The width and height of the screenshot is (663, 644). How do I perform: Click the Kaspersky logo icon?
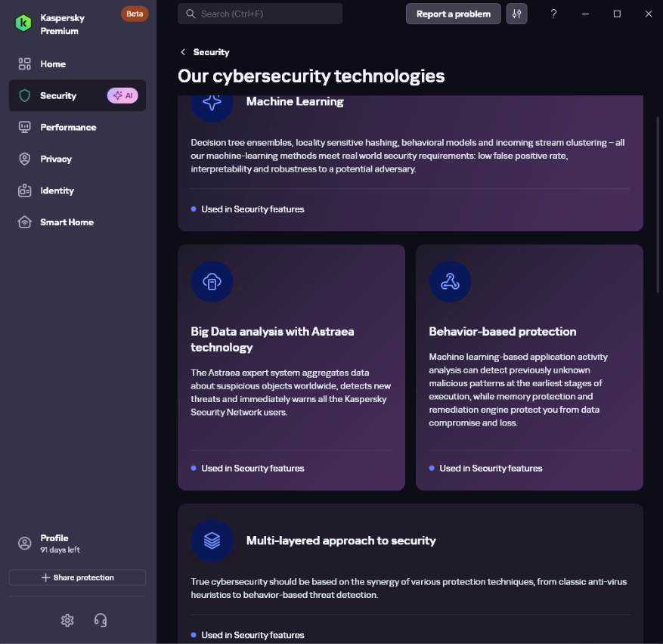(x=23, y=23)
